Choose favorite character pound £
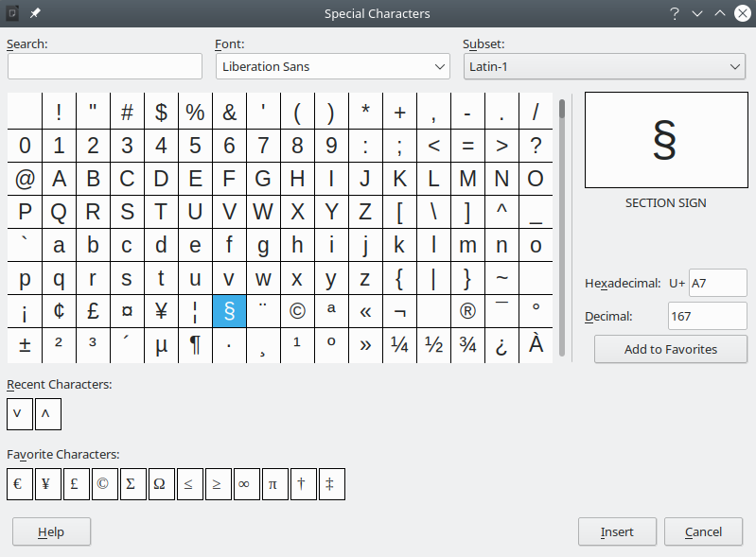 [x=77, y=484]
